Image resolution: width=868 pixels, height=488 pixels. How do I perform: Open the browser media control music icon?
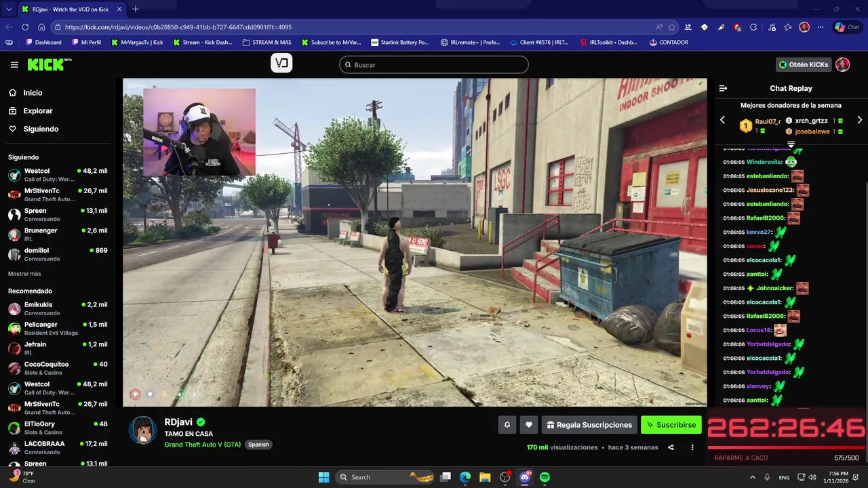[772, 27]
